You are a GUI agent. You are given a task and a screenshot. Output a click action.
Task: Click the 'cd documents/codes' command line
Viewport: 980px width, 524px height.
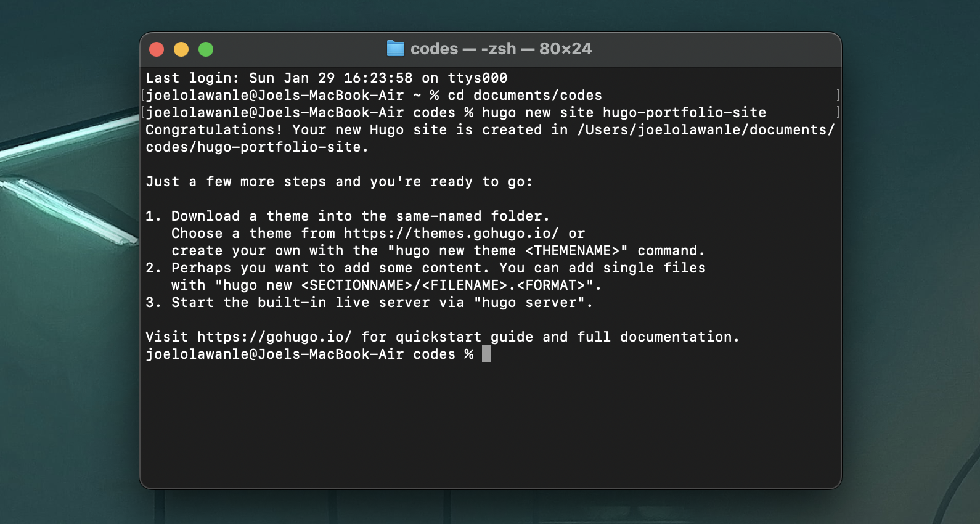click(525, 95)
